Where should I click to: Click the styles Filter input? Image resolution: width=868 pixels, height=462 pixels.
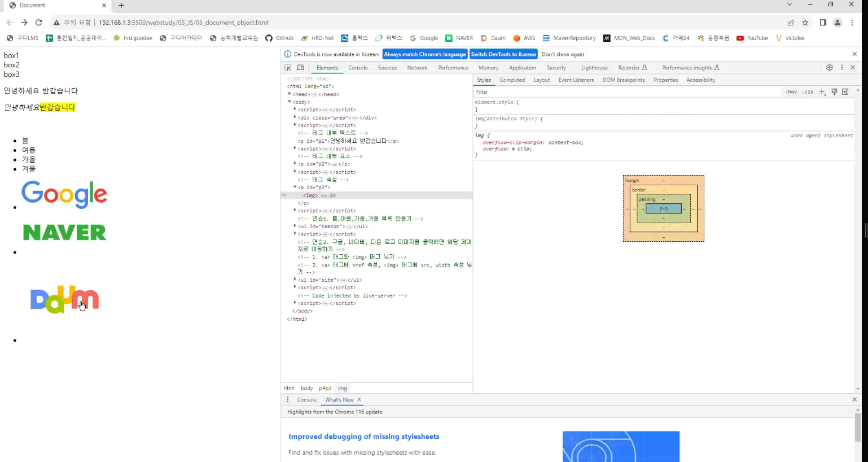[x=626, y=91]
